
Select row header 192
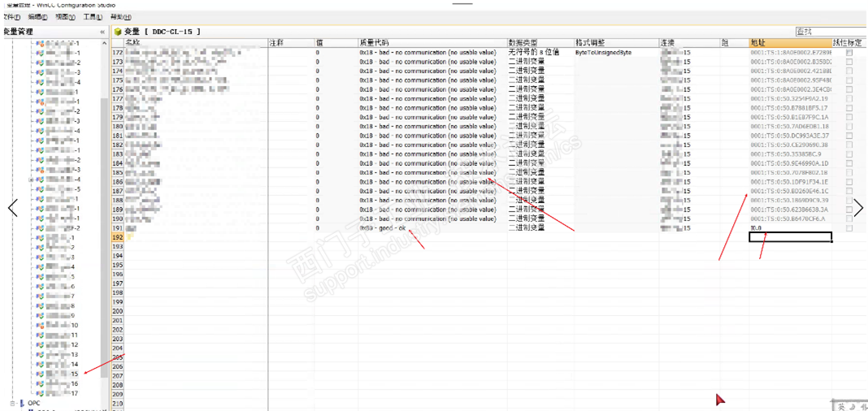click(x=117, y=237)
